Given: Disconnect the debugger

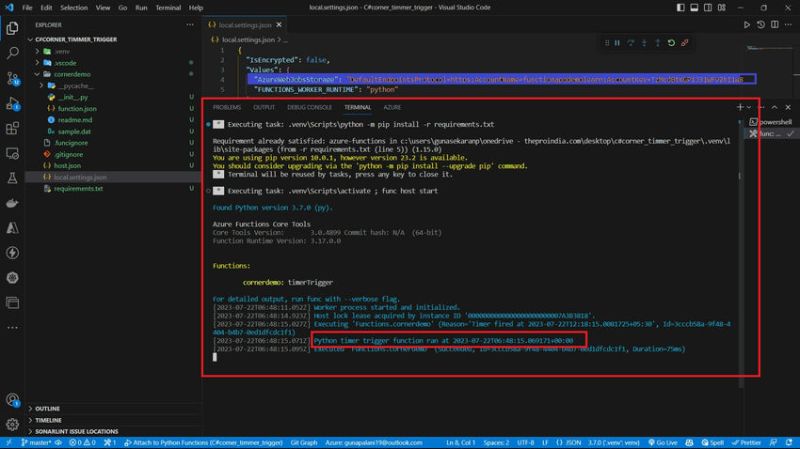Looking at the screenshot, I should pyautogui.click(x=685, y=43).
